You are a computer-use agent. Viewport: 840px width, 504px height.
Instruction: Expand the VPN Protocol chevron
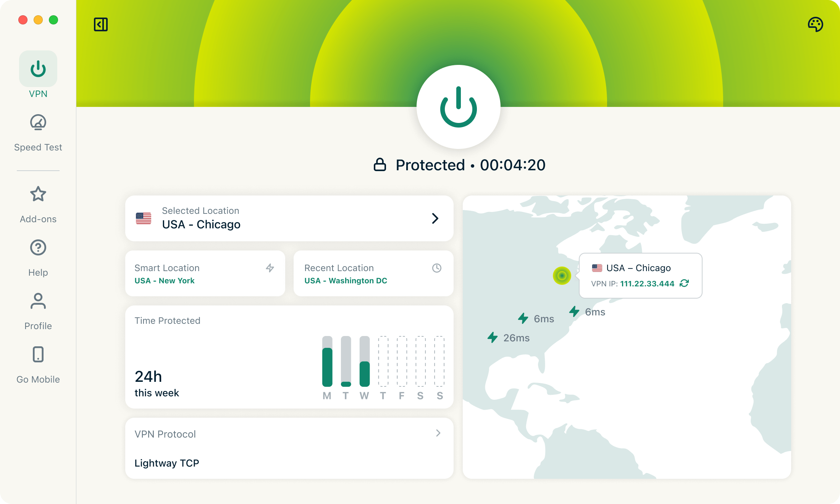point(438,433)
